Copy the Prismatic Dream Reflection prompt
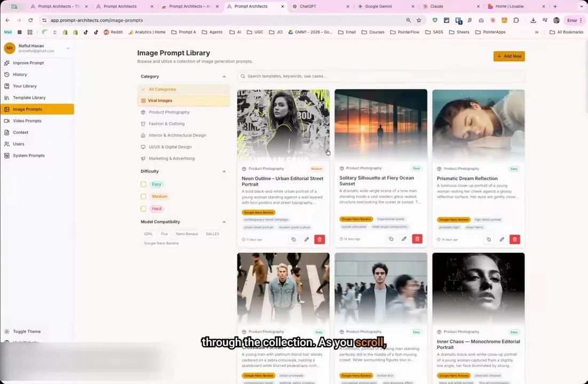This screenshot has height=384, width=588. coord(489,239)
